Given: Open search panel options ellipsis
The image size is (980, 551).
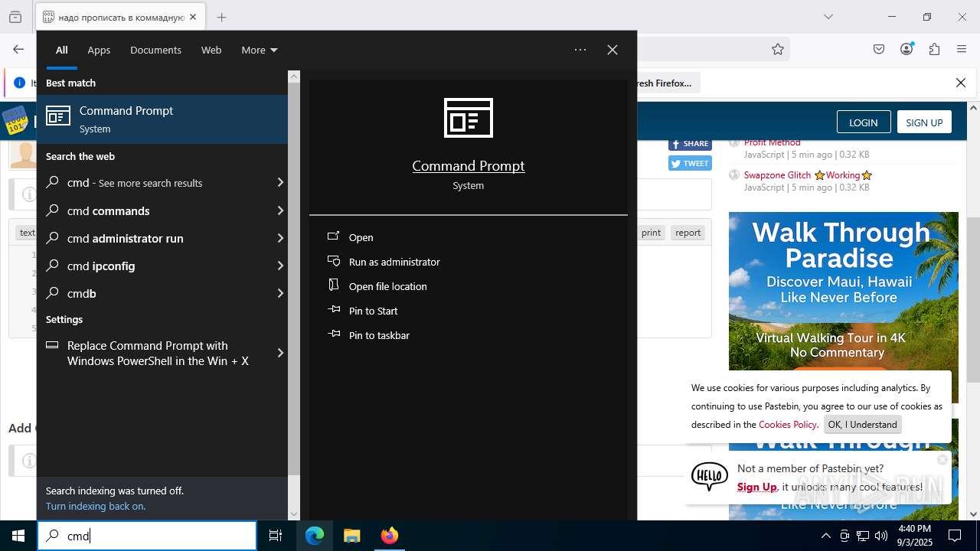Looking at the screenshot, I should coord(580,50).
